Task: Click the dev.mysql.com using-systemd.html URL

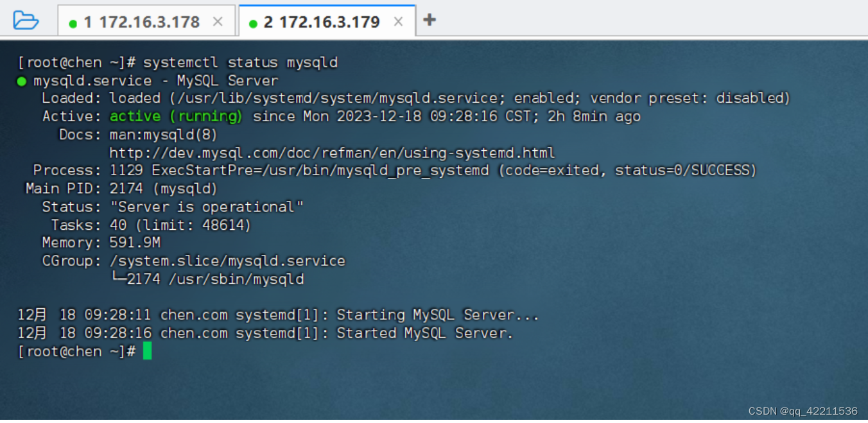Action: 332,153
